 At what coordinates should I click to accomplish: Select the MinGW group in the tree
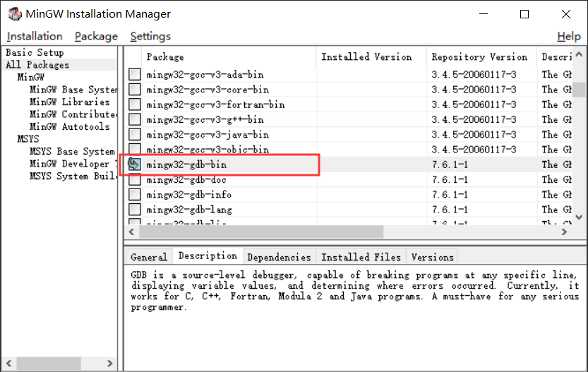pyautogui.click(x=31, y=77)
